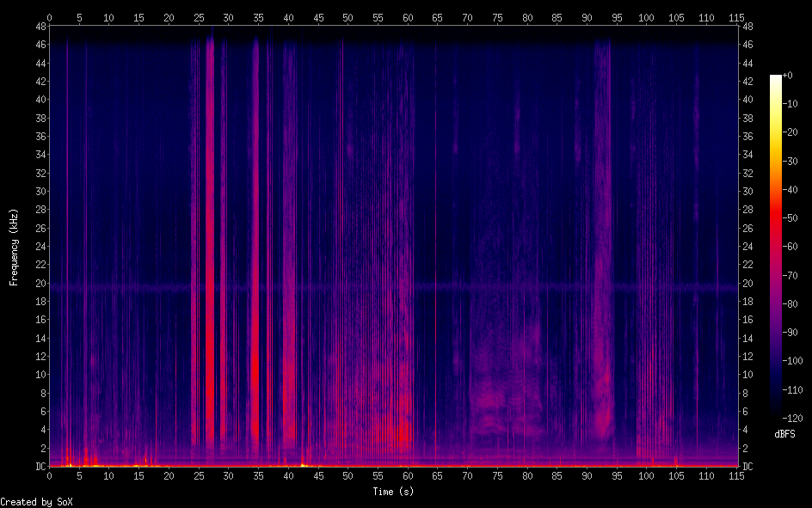The width and height of the screenshot is (812, 508).
Task: Click the 20 kHz label on the right axis
Action: (x=747, y=283)
